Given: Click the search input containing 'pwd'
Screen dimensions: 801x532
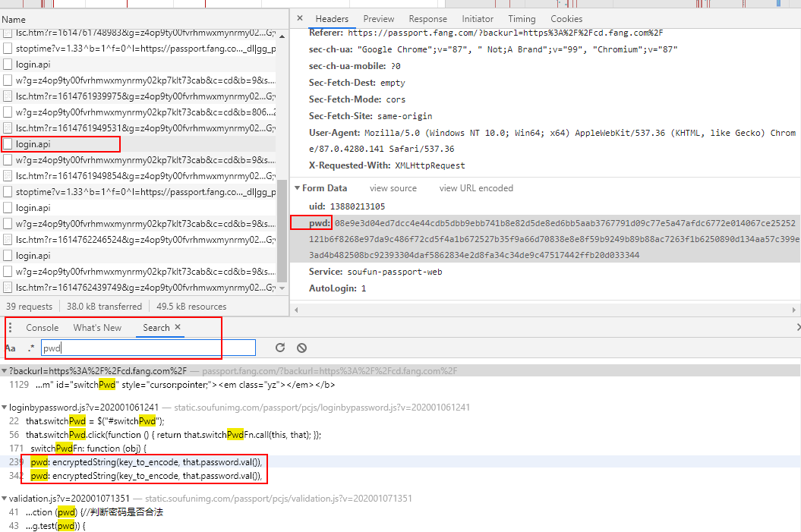Looking at the screenshot, I should [148, 348].
